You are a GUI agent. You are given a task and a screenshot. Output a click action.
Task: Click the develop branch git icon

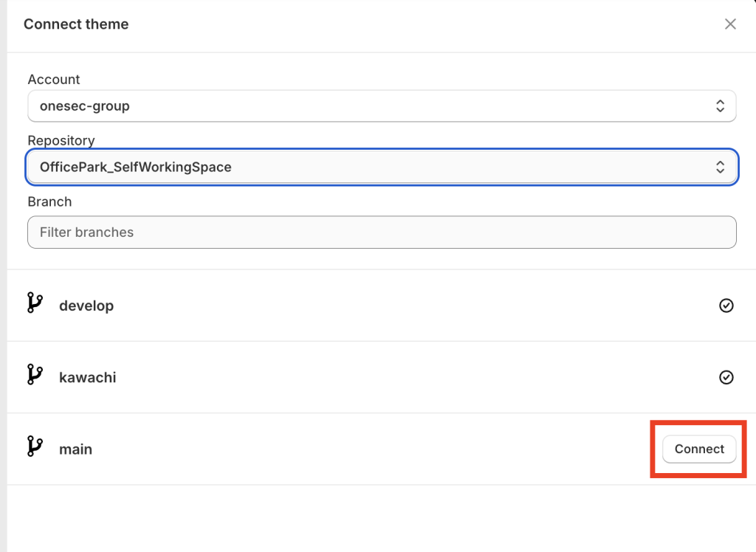pyautogui.click(x=34, y=303)
